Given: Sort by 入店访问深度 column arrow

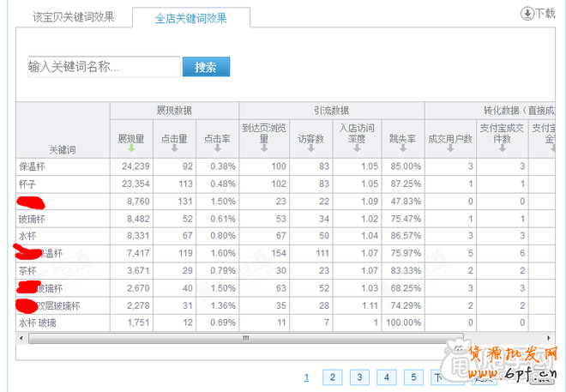Looking at the screenshot, I should click(357, 148).
